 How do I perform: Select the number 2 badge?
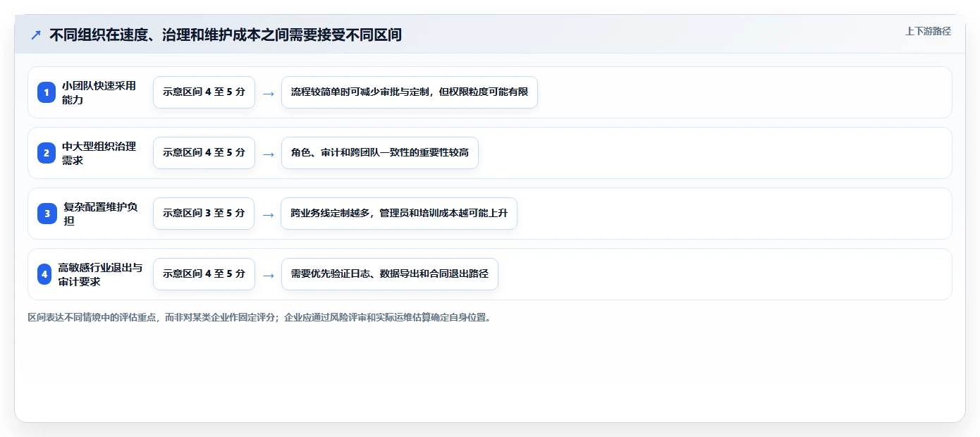pos(47,153)
